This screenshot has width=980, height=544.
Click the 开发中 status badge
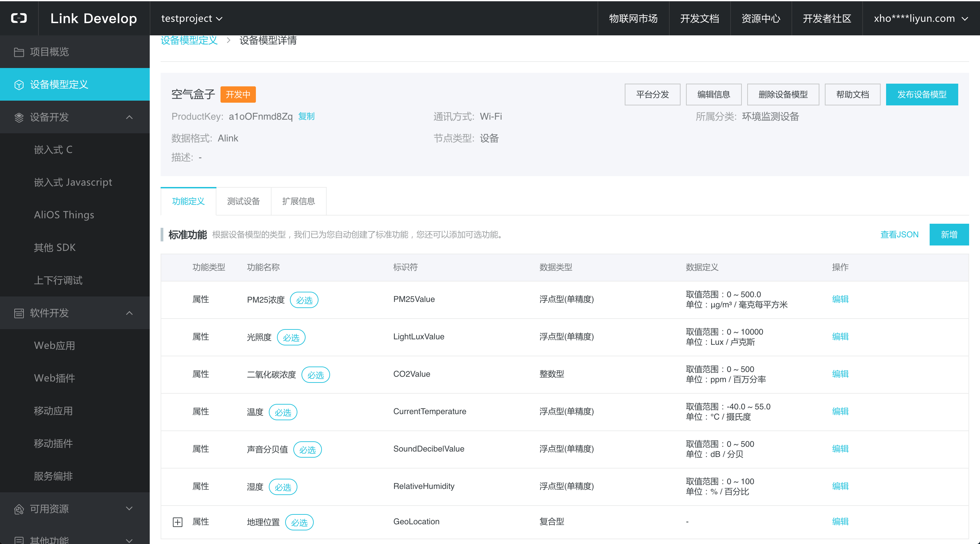point(238,94)
